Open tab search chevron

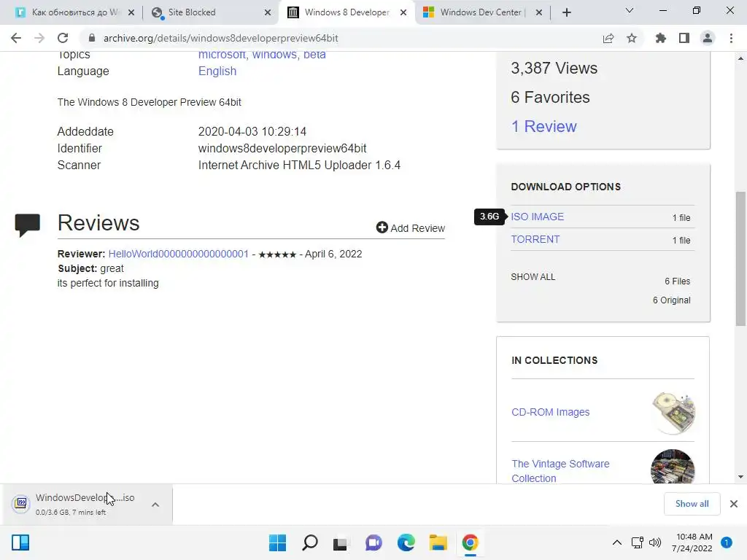coord(630,10)
